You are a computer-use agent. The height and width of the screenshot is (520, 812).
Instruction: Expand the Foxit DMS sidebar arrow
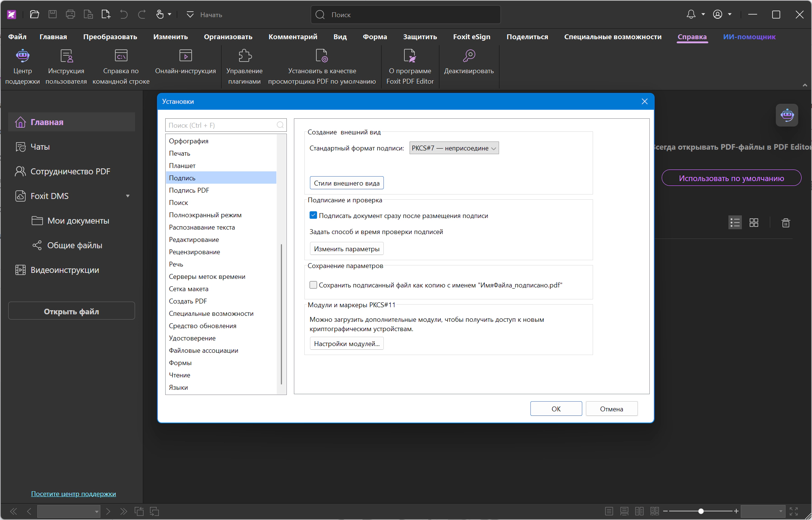click(x=128, y=196)
